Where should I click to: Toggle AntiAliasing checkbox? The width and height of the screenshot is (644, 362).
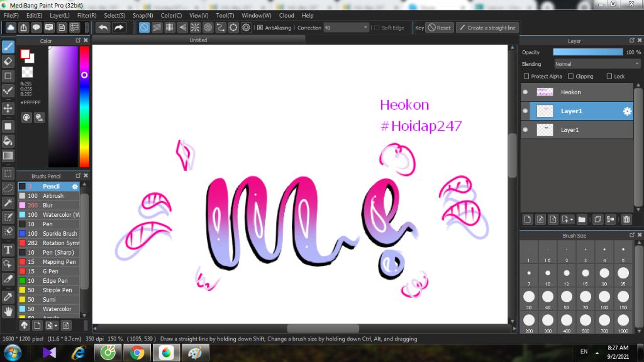[x=260, y=28]
